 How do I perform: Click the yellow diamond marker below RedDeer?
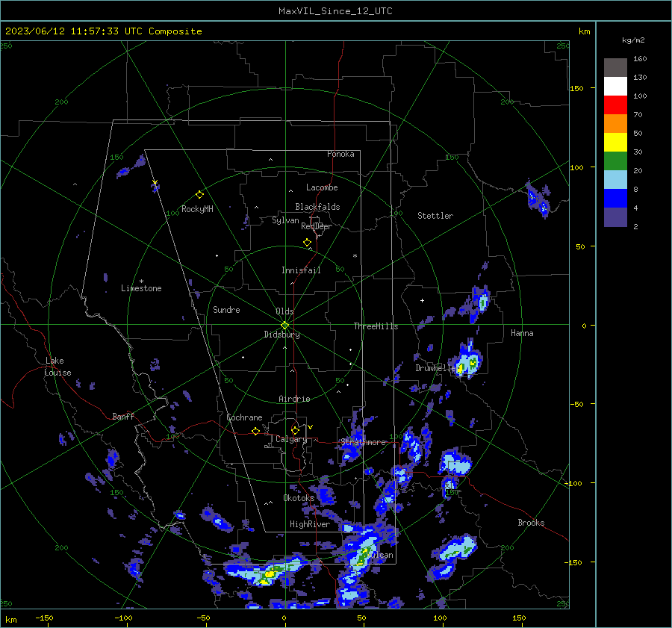point(307,243)
